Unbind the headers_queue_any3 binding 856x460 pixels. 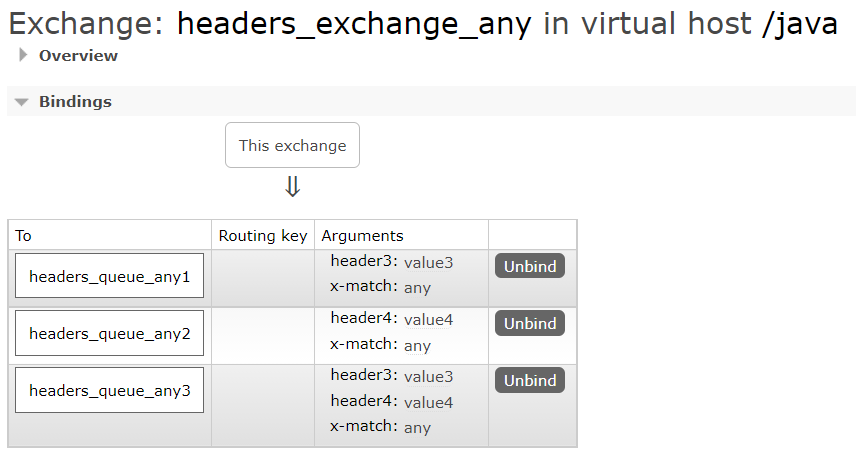click(529, 380)
